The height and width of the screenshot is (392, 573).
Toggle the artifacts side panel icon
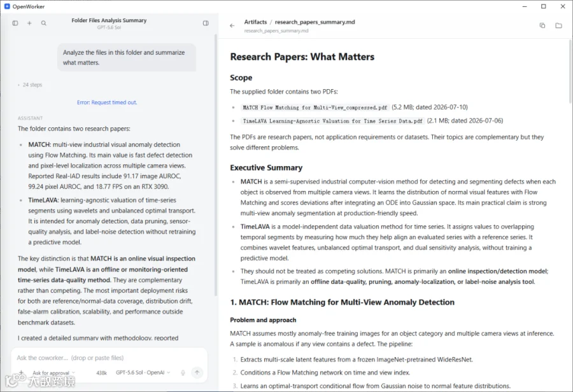click(x=206, y=23)
